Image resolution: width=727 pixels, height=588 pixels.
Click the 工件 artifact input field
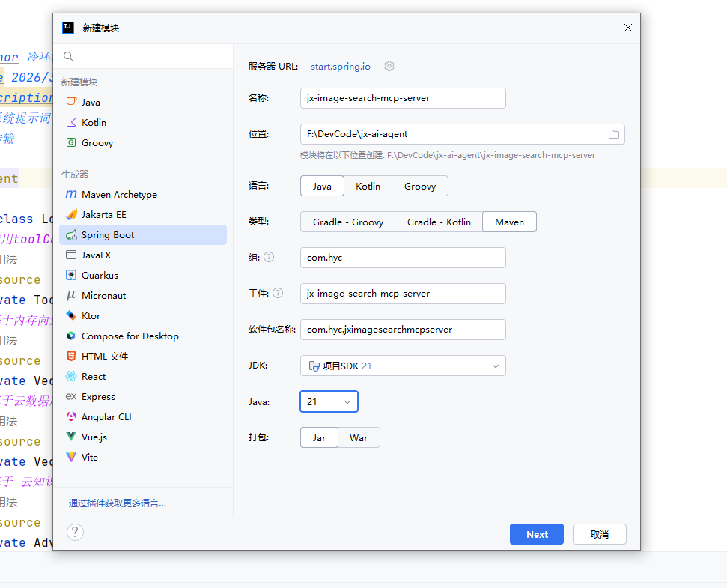click(403, 294)
